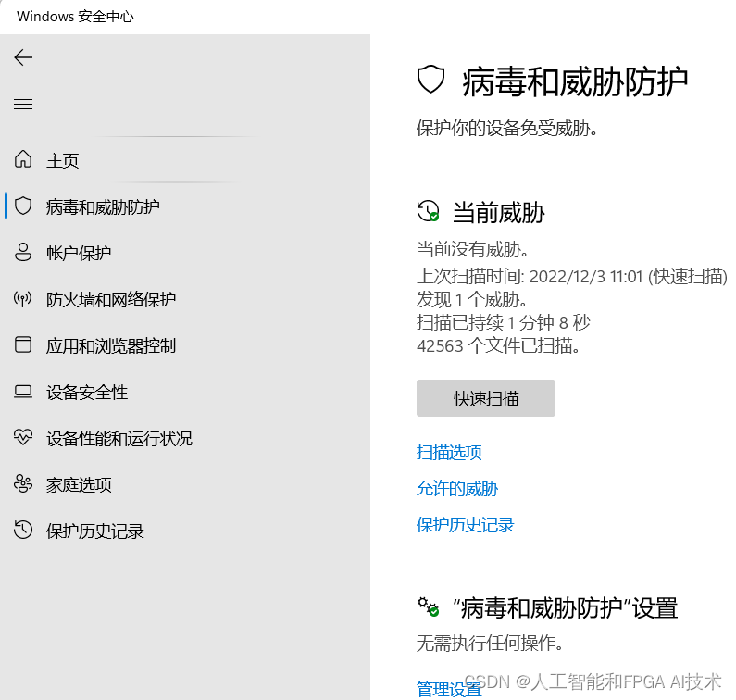
Task: Click the shield icon beside 病毒和威胁防护 in sidebar
Action: pyautogui.click(x=23, y=206)
